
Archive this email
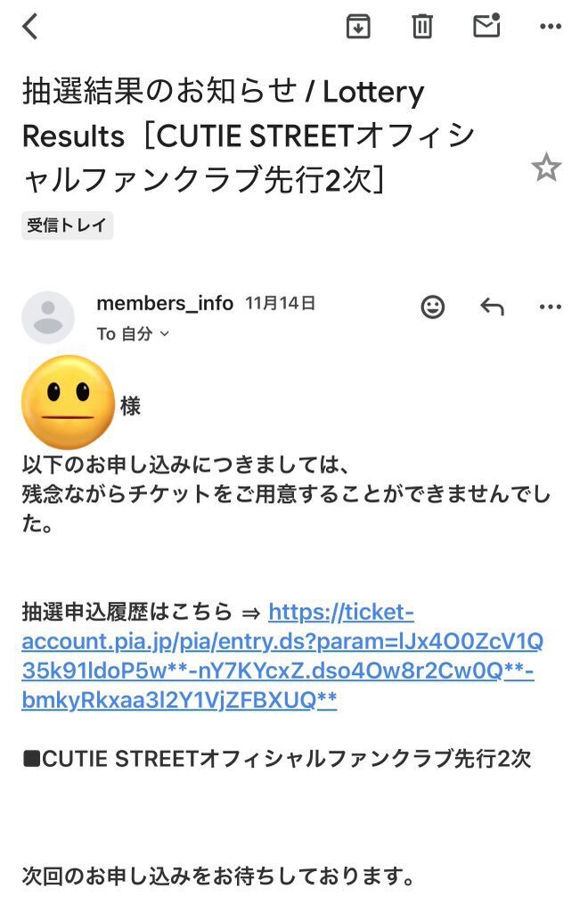(x=358, y=28)
